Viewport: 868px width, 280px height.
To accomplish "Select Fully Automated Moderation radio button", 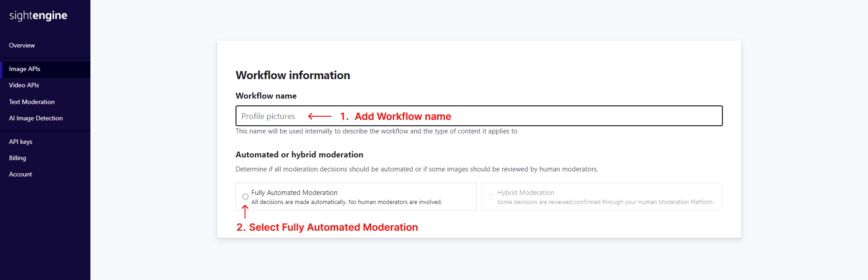I will coord(245,197).
